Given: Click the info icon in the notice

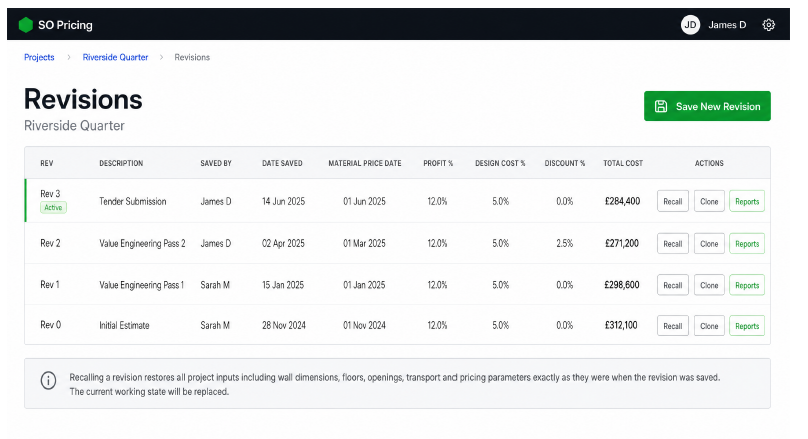Looking at the screenshot, I should (48, 381).
